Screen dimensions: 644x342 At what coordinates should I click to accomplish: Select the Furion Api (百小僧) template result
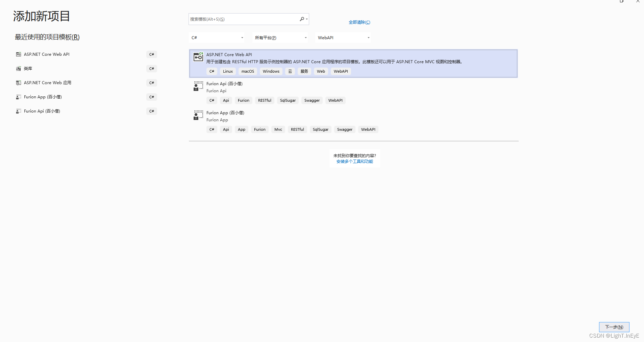click(x=353, y=93)
